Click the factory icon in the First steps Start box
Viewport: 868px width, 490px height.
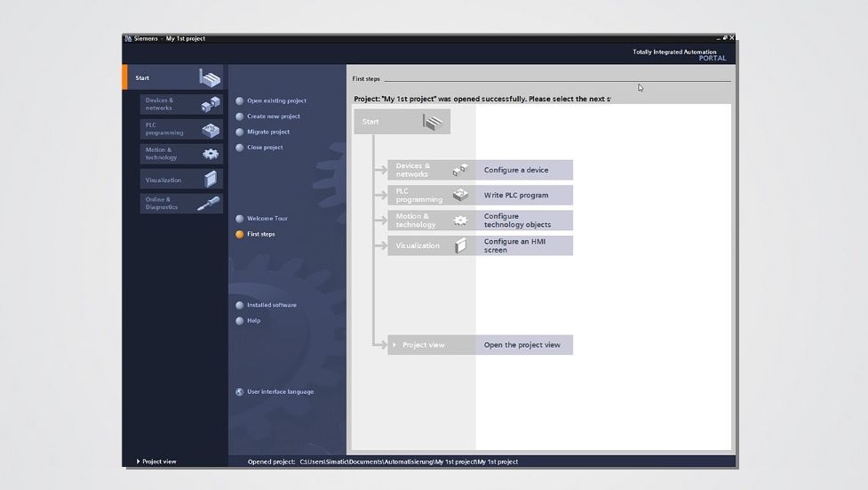click(433, 122)
